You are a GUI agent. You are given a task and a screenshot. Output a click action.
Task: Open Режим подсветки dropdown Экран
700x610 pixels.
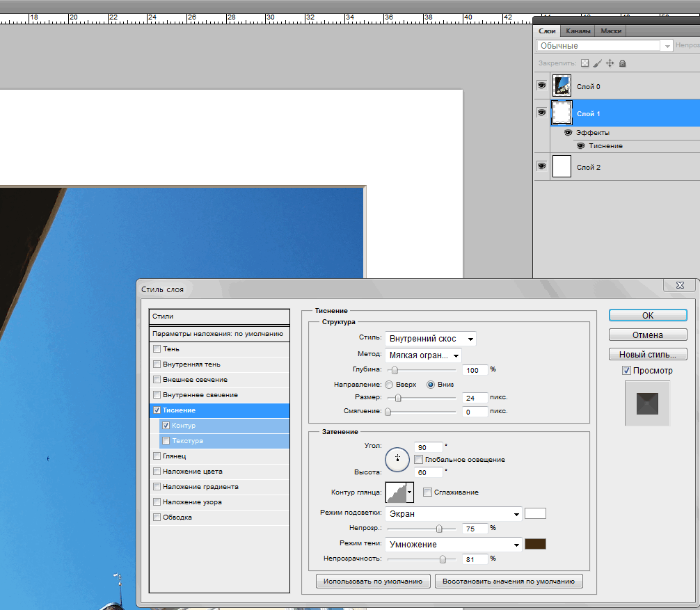point(453,514)
